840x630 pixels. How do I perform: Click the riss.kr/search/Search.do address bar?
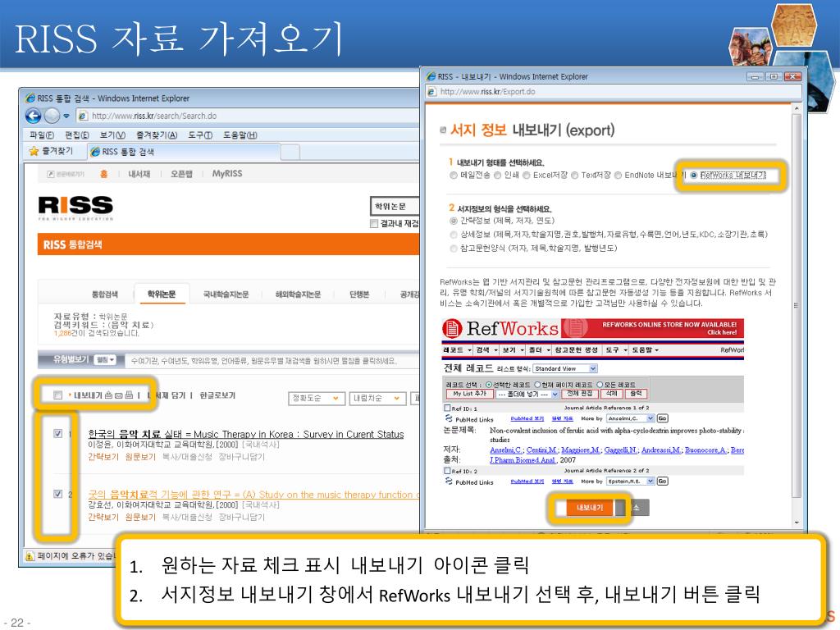[x=248, y=116]
